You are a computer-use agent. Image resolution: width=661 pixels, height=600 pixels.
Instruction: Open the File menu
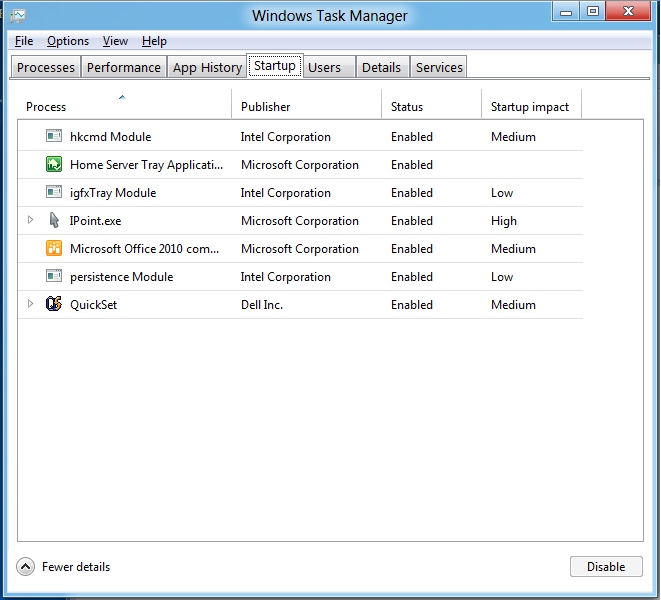[24, 41]
